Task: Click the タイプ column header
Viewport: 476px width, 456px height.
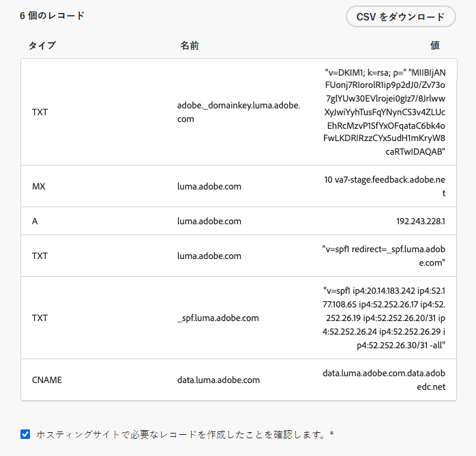Action: coord(42,46)
